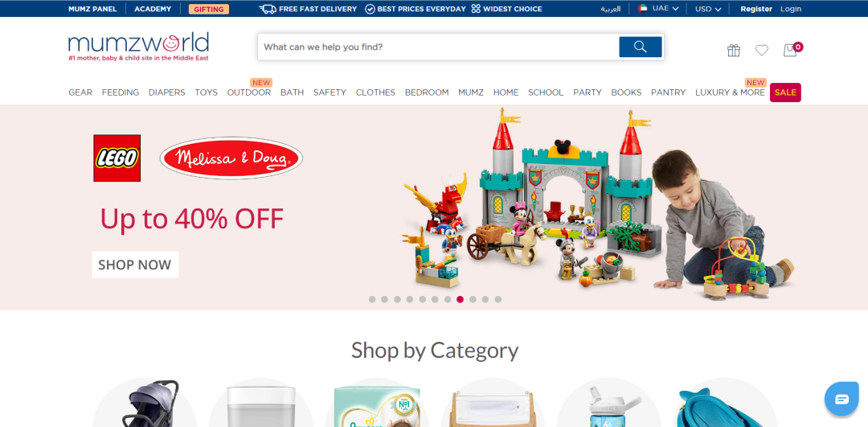Open the FEEDING menu category
The width and height of the screenshot is (868, 427).
pos(120,92)
